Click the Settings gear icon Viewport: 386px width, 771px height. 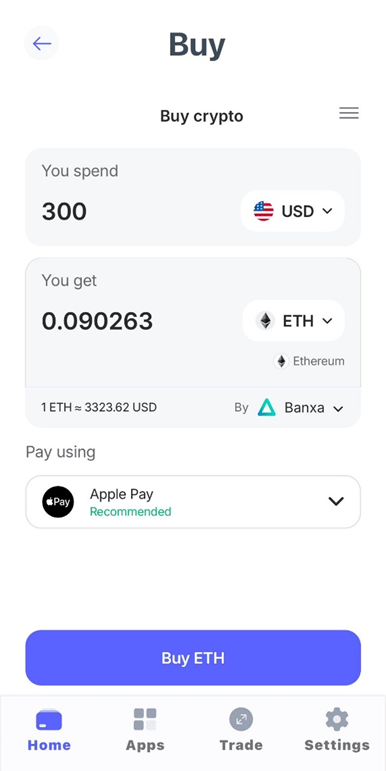(337, 720)
